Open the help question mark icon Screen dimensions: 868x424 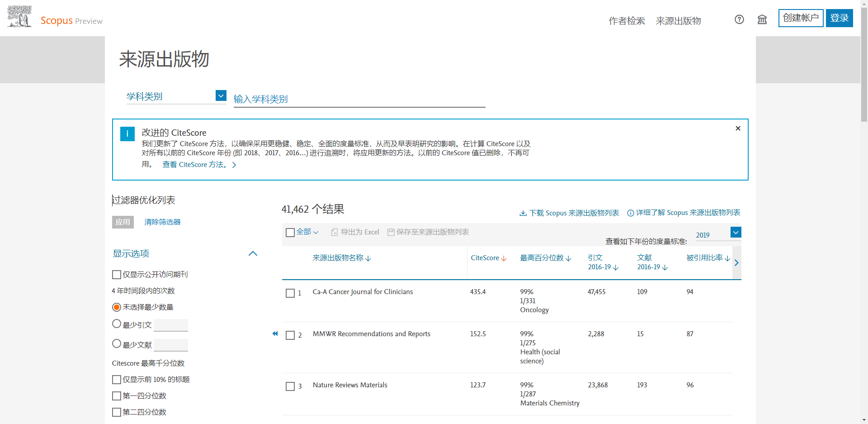point(739,19)
